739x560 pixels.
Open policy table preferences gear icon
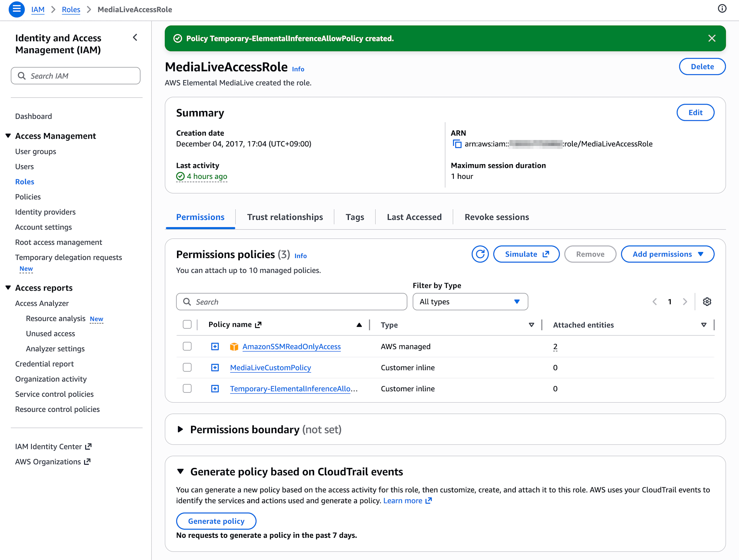point(707,302)
